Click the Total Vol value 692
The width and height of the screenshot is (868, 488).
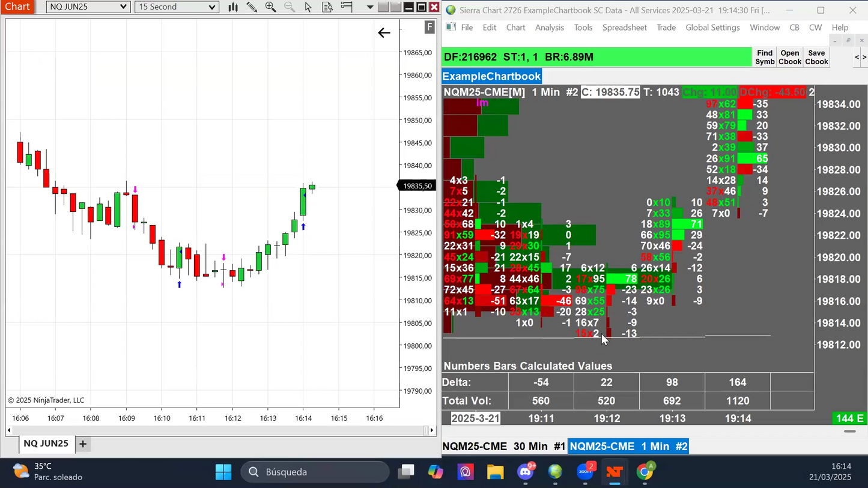coord(672,401)
